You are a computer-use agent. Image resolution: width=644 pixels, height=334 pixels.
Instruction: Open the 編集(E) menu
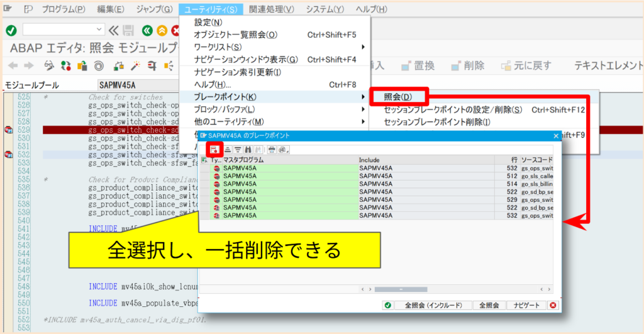(111, 9)
